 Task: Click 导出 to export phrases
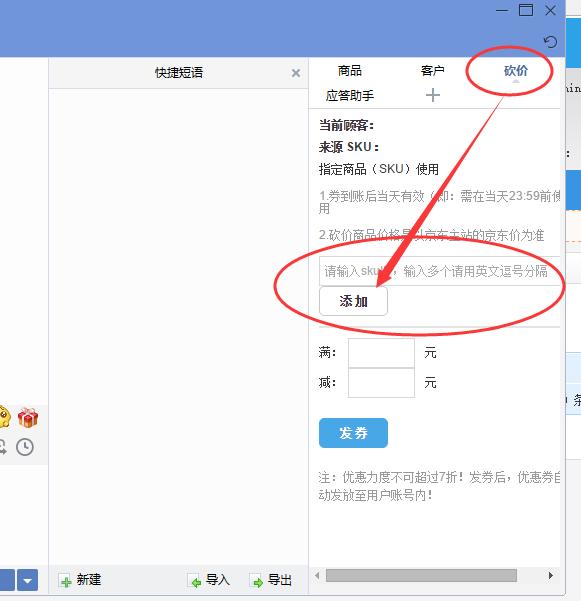click(x=271, y=580)
